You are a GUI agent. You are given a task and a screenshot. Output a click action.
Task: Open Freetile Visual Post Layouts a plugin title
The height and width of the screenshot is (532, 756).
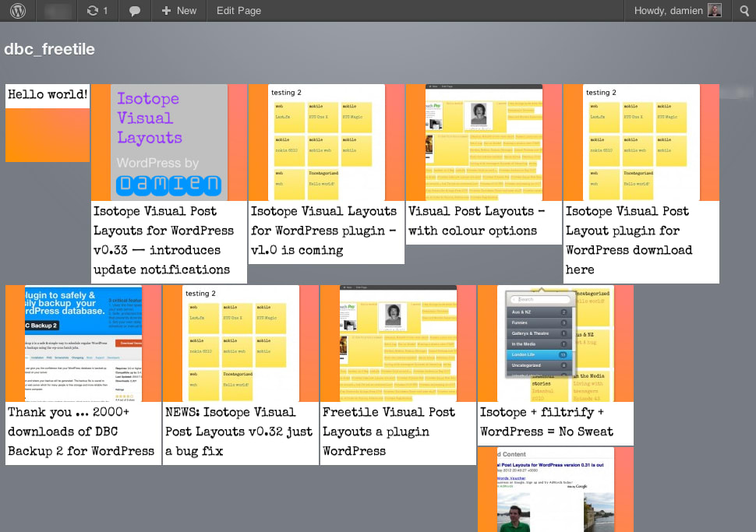[389, 432]
